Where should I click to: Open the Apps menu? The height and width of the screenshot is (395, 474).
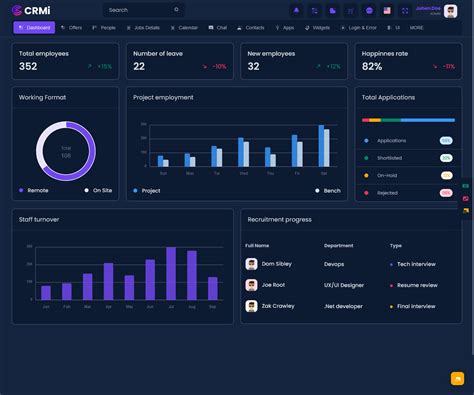click(x=285, y=28)
